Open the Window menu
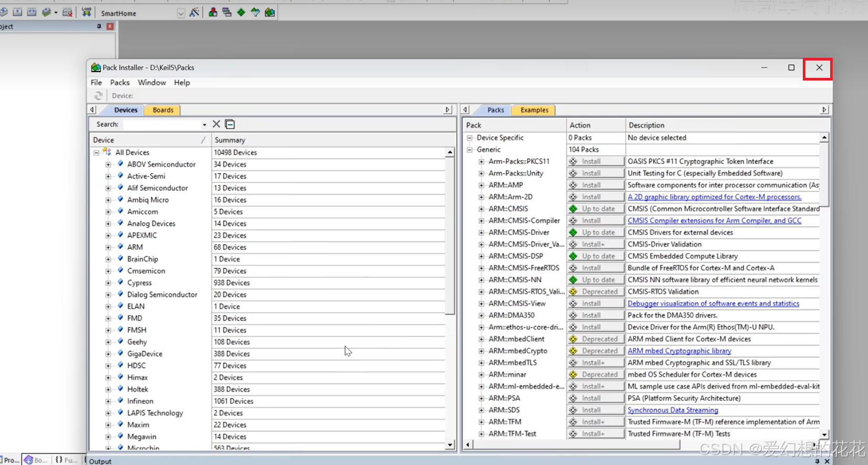Image resolution: width=868 pixels, height=465 pixels. (x=152, y=83)
